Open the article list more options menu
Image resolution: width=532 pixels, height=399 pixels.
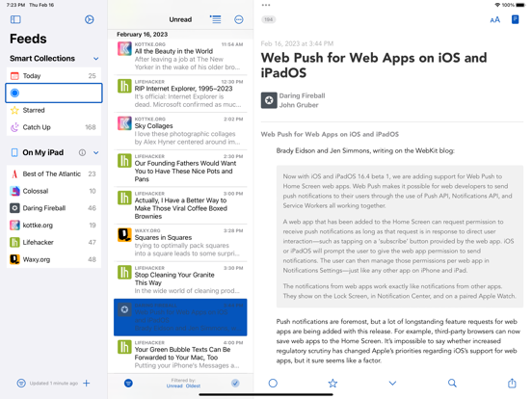click(239, 19)
